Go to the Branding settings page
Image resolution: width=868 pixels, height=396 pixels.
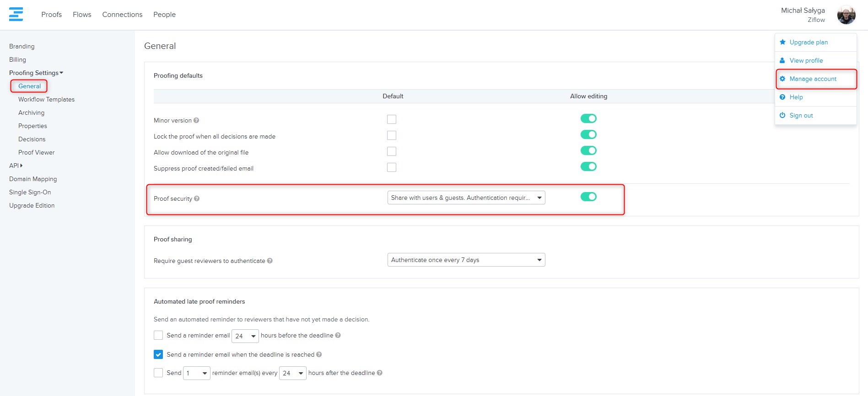click(22, 46)
